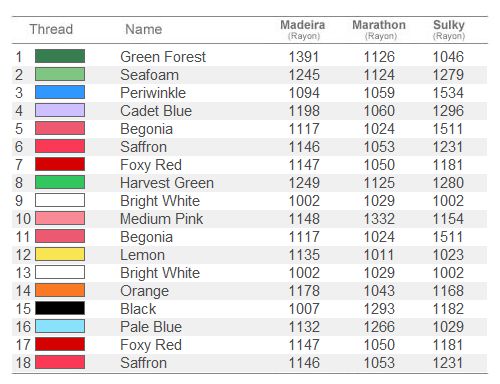Click the Thread column header
Viewport: 500px width, 384px height.
[x=51, y=29]
